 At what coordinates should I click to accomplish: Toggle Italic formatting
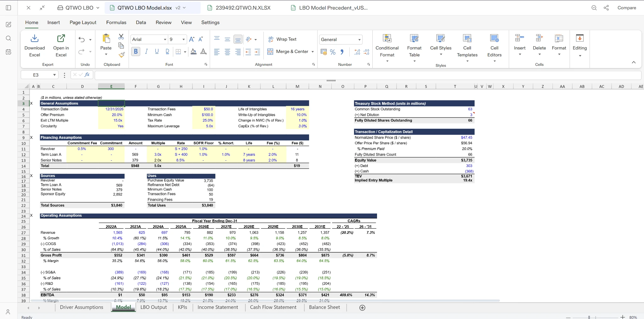point(146,51)
